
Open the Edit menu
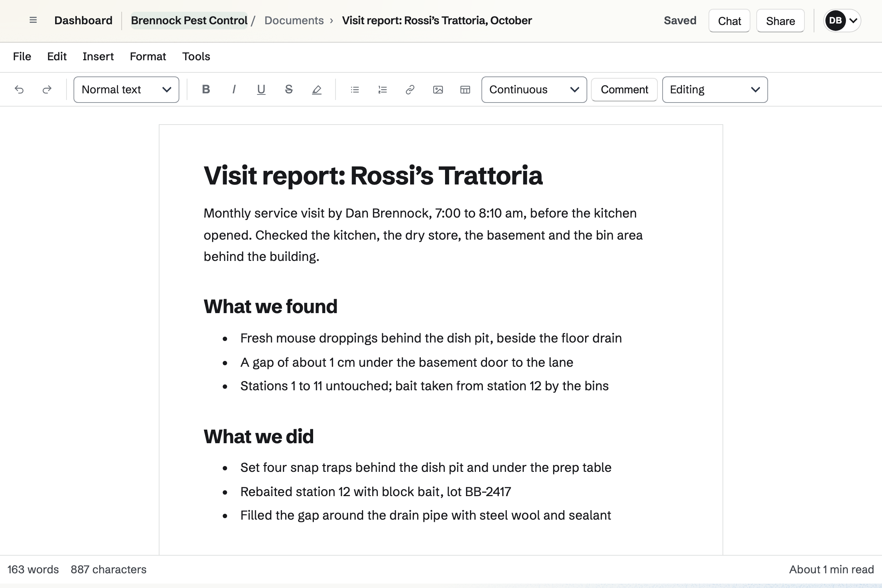point(57,57)
